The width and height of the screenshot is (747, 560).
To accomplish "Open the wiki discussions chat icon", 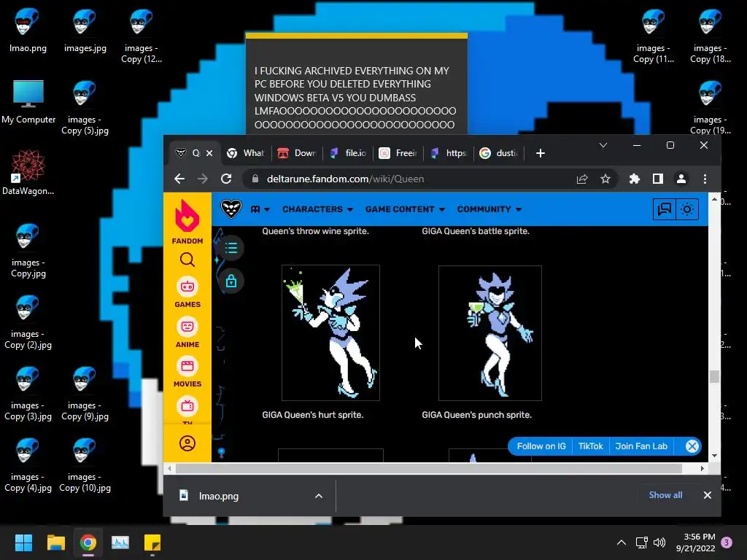I will pyautogui.click(x=664, y=209).
